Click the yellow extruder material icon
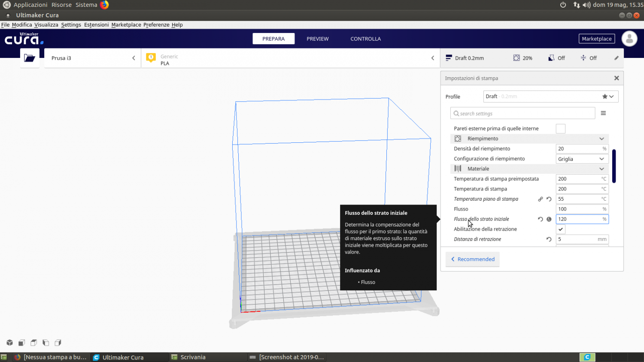 click(x=151, y=57)
